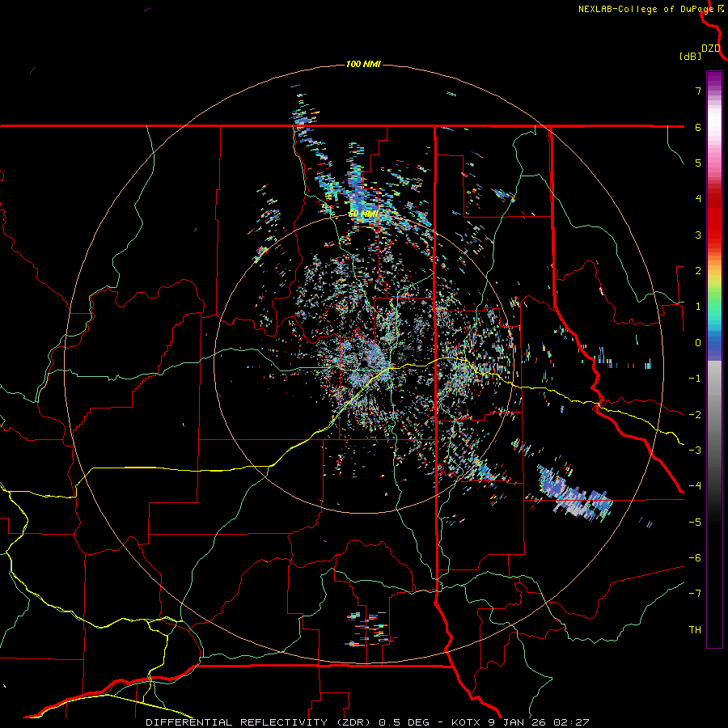Click the 1 value on the color scale
728x728 pixels.
pos(698,307)
